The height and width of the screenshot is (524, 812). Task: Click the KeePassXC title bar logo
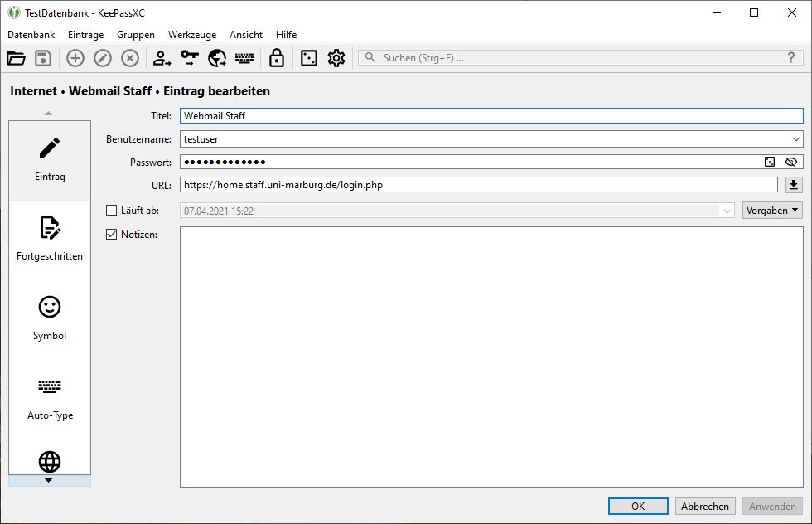(x=14, y=12)
